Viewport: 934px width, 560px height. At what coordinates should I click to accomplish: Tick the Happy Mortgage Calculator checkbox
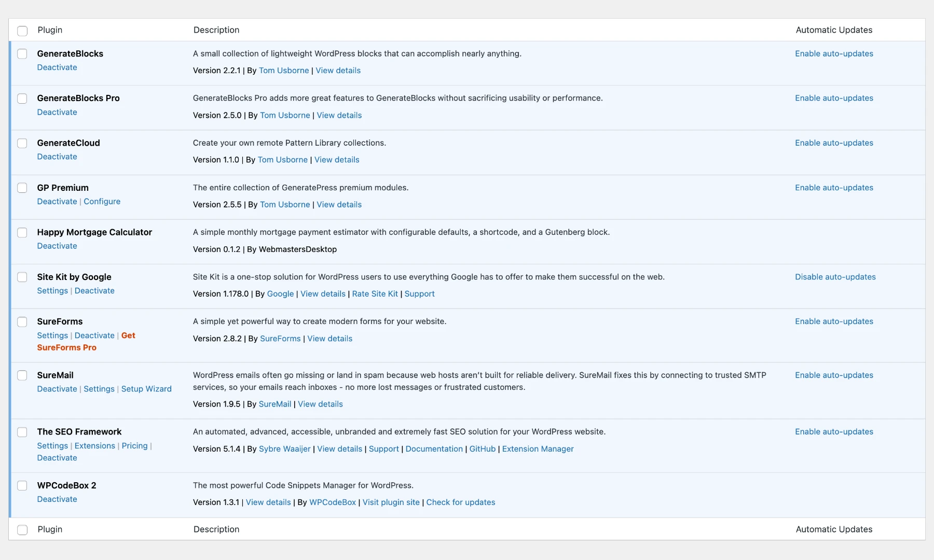point(22,233)
